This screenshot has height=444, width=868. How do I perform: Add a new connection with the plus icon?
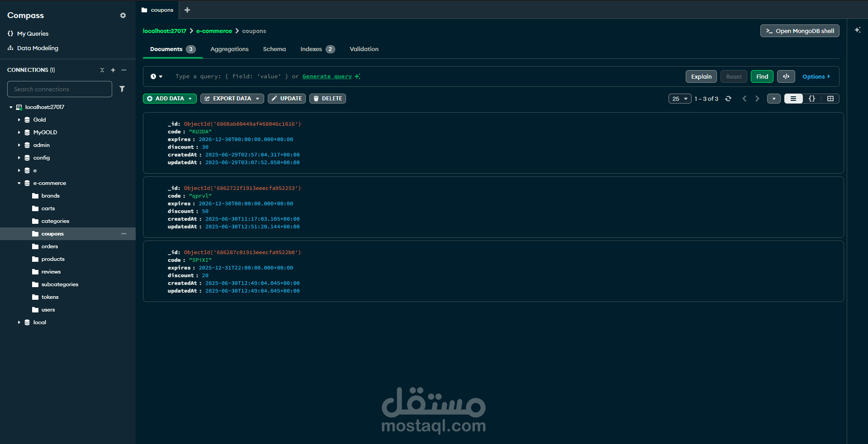pyautogui.click(x=113, y=70)
